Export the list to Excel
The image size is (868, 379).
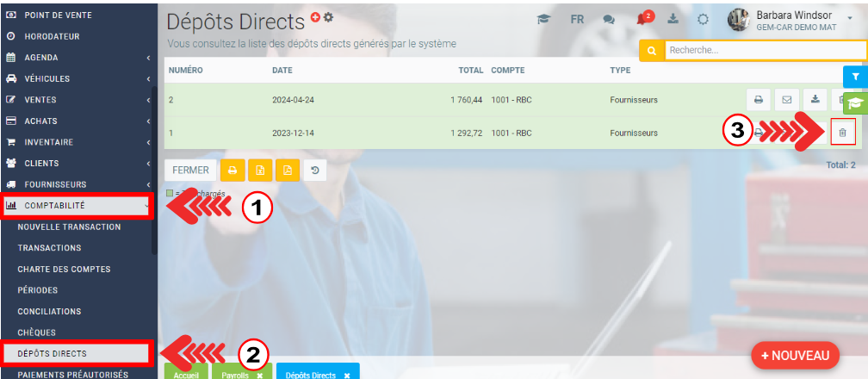261,171
